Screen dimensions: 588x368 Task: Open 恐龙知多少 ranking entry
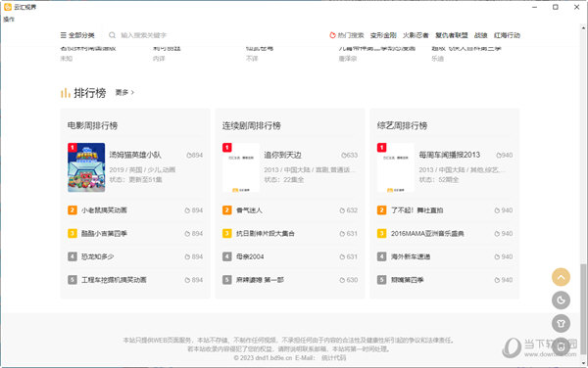coord(97,256)
